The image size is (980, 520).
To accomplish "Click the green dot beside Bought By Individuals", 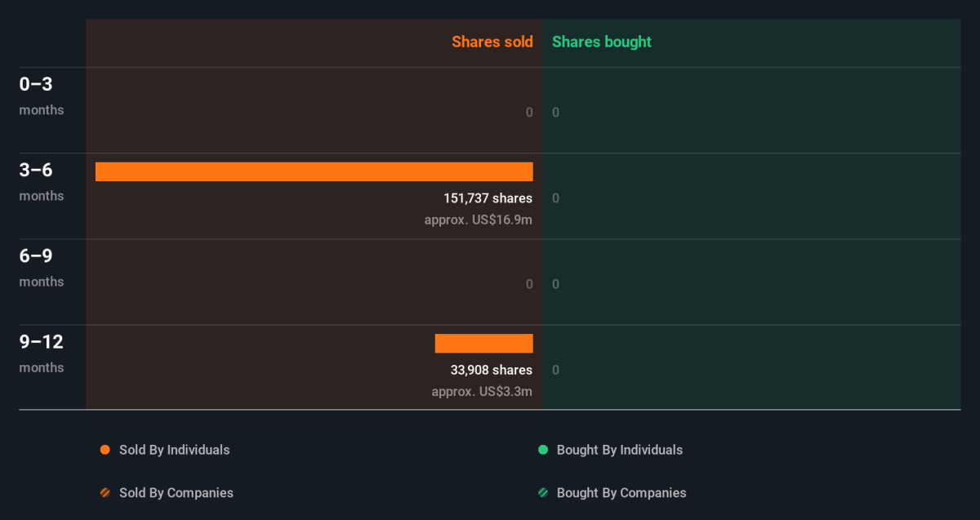I will point(543,450).
